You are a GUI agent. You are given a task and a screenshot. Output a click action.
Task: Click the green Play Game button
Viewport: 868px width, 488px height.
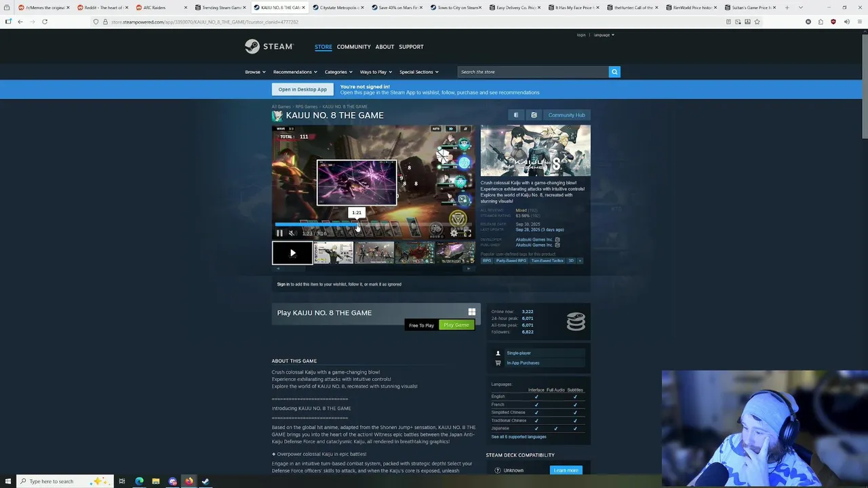coord(456,325)
